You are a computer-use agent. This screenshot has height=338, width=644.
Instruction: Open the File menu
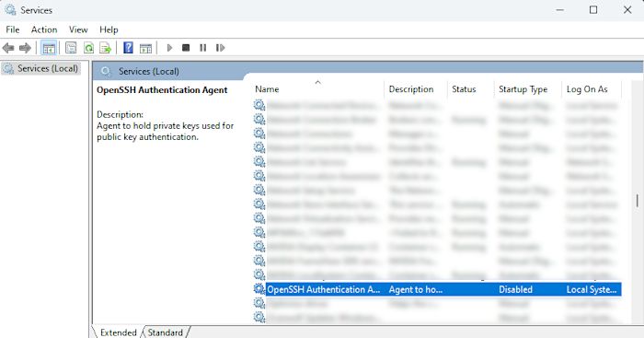point(13,29)
